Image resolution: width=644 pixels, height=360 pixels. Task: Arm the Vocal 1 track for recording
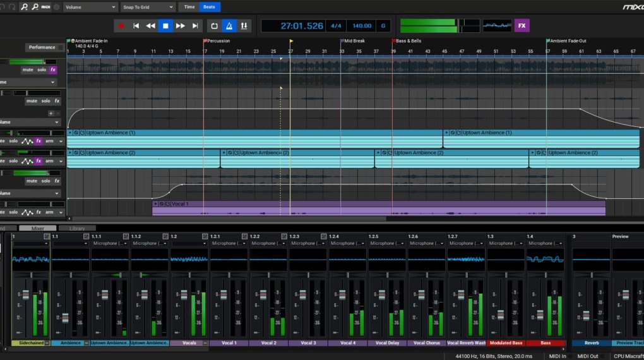click(x=49, y=212)
